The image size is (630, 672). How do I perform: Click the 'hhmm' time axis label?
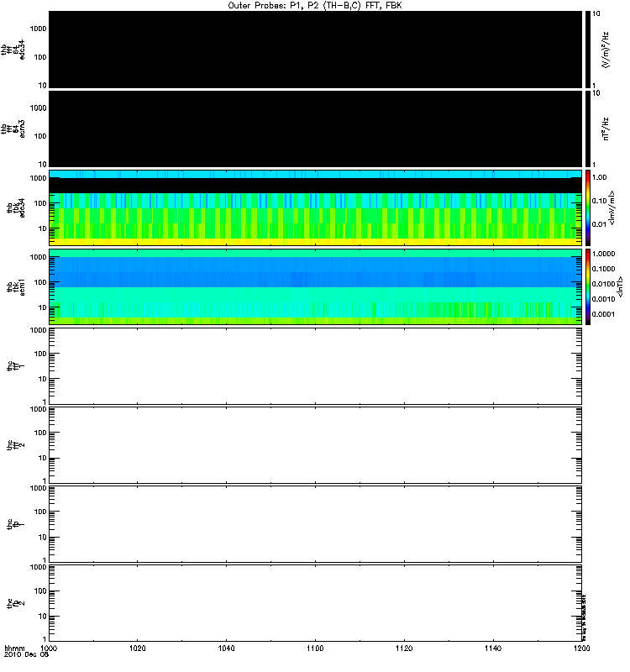point(14,648)
